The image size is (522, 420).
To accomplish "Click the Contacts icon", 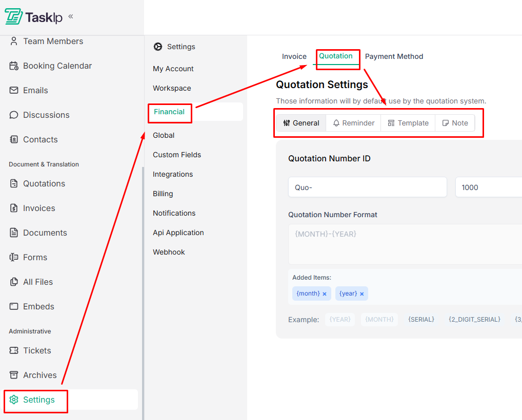I will click(x=13, y=139).
